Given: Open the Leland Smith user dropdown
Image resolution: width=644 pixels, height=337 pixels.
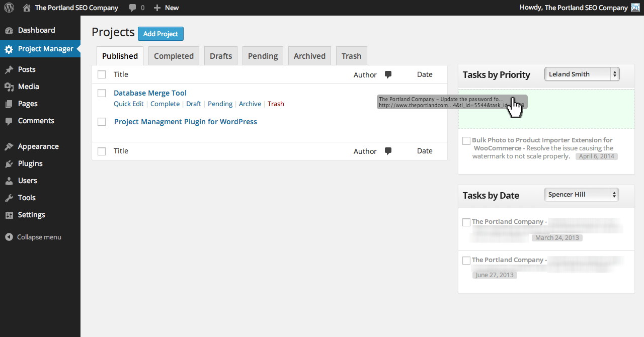Looking at the screenshot, I should click(582, 74).
